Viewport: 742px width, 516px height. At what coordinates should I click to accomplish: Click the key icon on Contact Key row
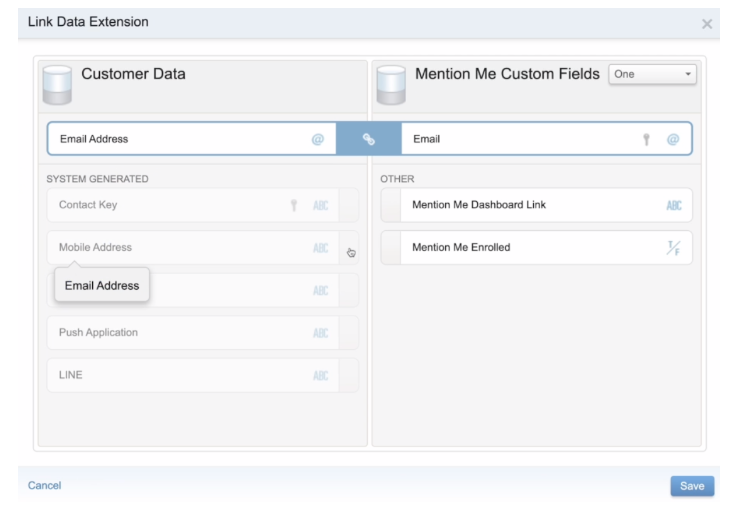294,205
